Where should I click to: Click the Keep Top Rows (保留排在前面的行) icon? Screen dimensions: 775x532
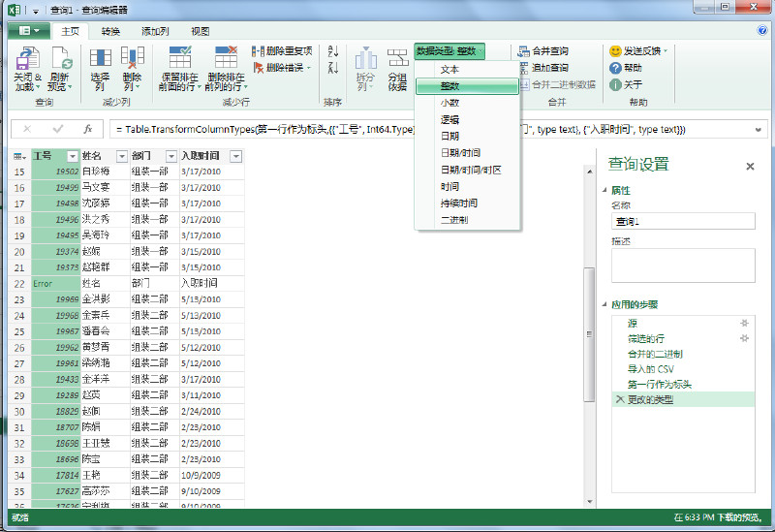pyautogui.click(x=180, y=57)
